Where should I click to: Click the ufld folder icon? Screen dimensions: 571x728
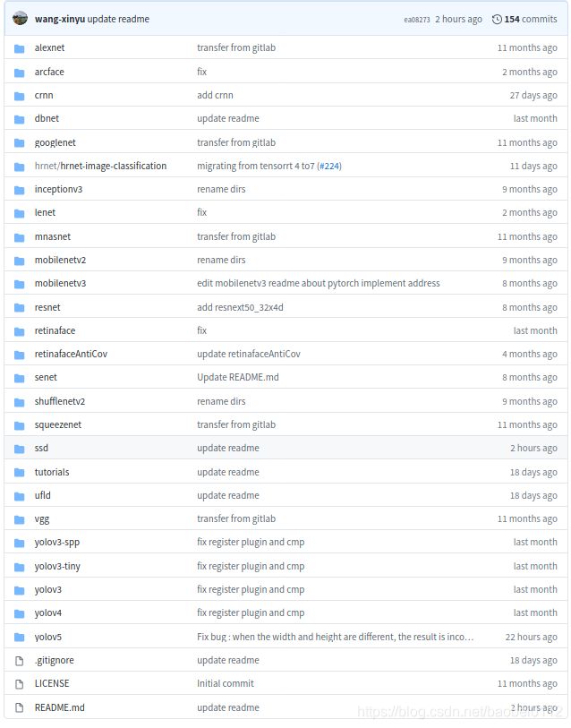(19, 495)
